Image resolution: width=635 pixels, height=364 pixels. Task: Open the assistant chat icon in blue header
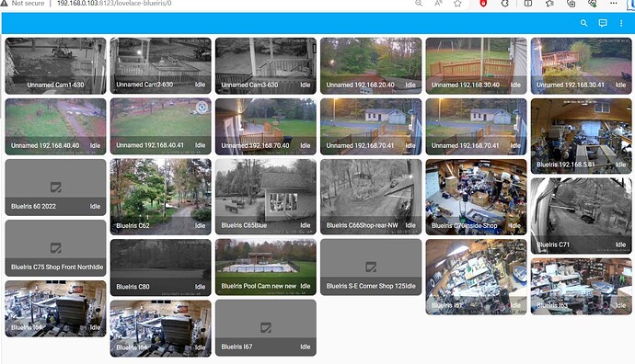coord(603,23)
